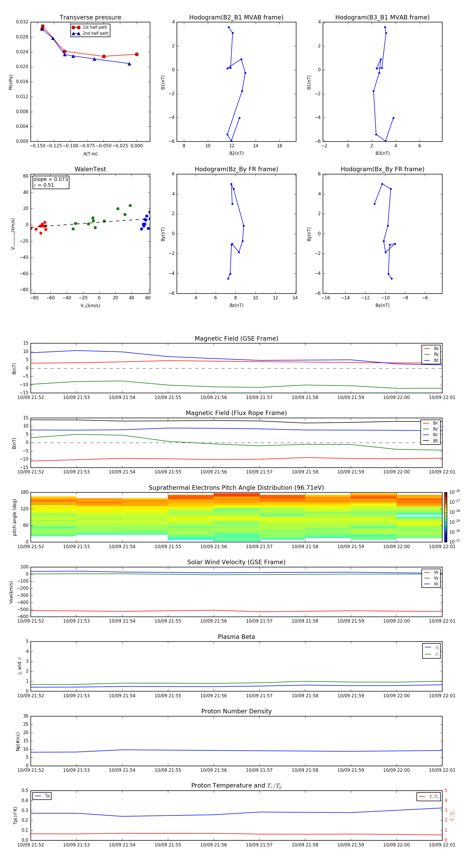The height and width of the screenshot is (868, 473).
Task: Click the 'Proton Number Density' title
Action: pos(236,711)
